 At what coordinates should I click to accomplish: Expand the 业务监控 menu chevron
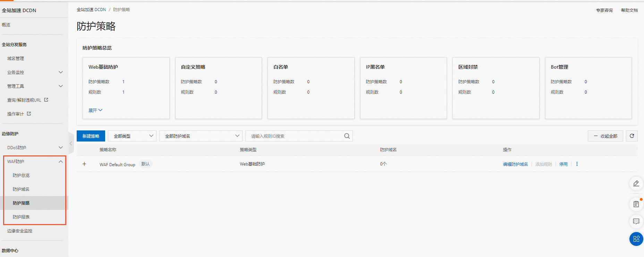click(x=61, y=72)
